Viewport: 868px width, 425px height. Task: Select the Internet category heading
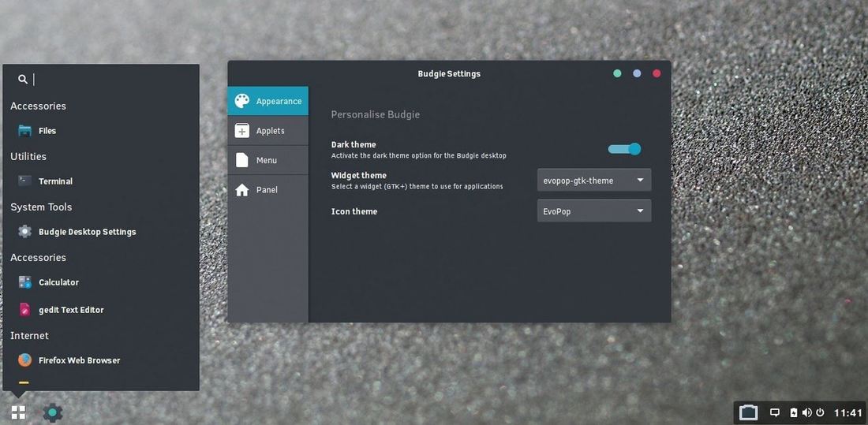tap(29, 335)
